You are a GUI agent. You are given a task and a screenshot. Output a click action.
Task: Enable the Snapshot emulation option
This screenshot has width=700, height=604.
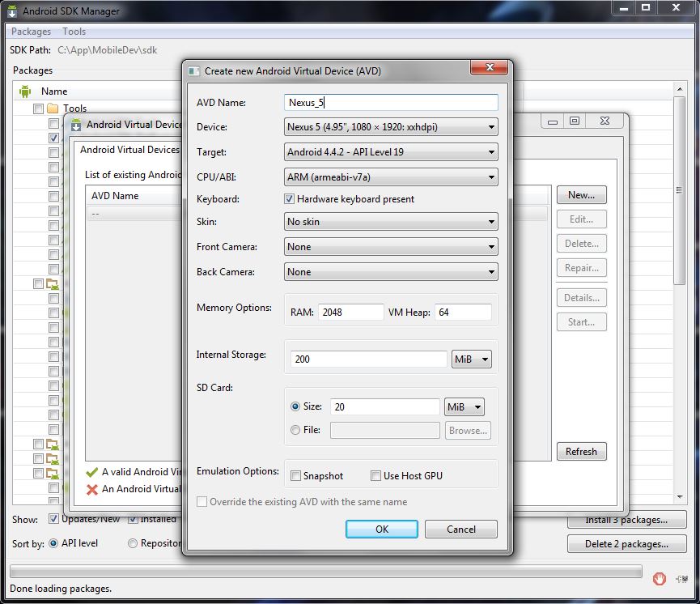tap(295, 476)
